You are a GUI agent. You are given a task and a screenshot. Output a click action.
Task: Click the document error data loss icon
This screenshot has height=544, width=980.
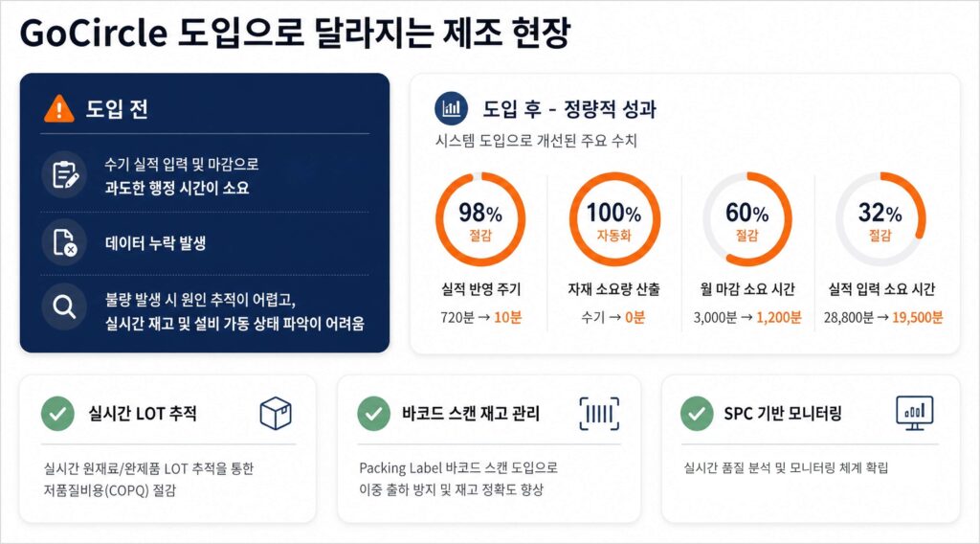[x=64, y=242]
